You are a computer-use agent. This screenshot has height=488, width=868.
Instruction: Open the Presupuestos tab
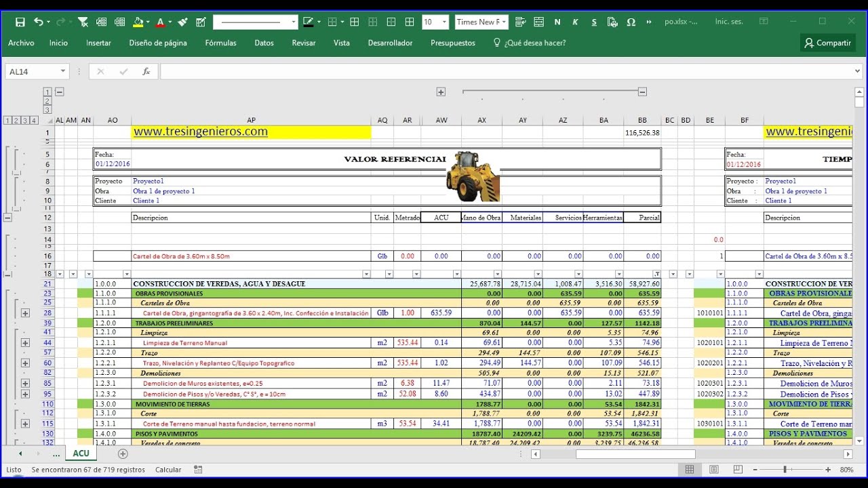pyautogui.click(x=453, y=43)
